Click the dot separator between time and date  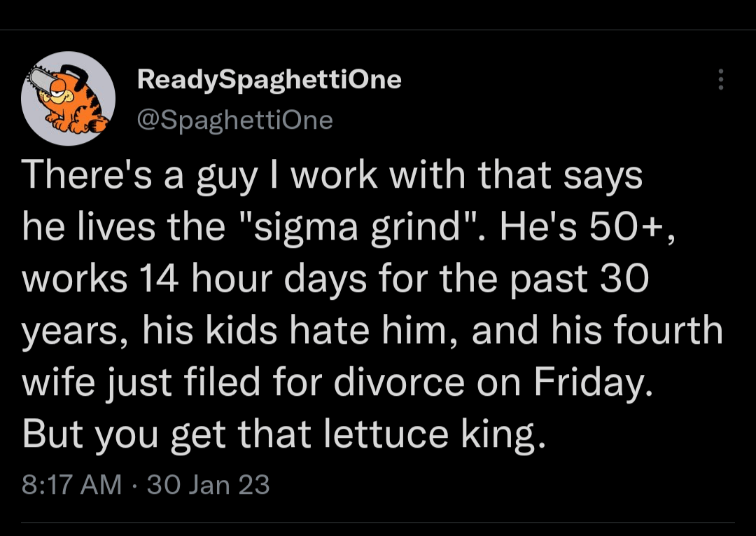point(134,485)
